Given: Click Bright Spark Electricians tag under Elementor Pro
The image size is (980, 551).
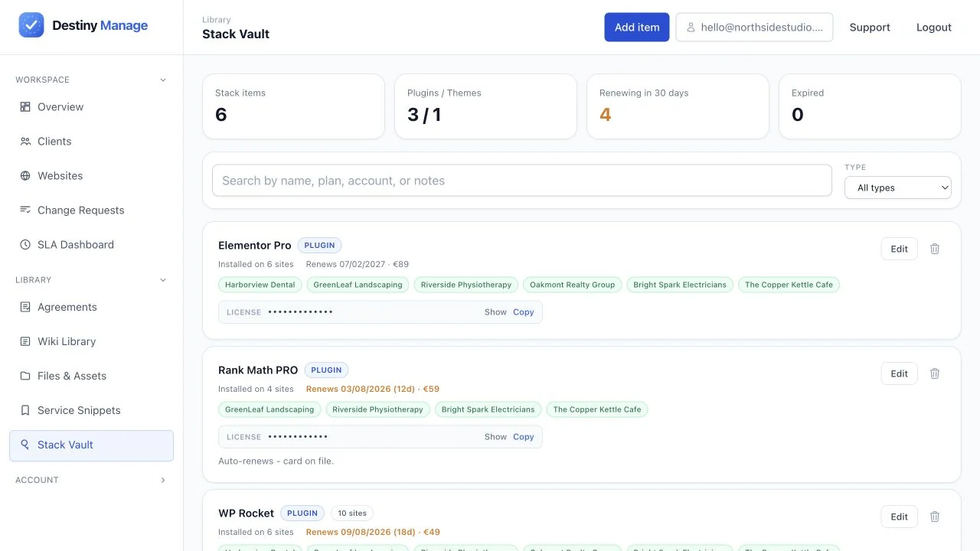Looking at the screenshot, I should (680, 285).
